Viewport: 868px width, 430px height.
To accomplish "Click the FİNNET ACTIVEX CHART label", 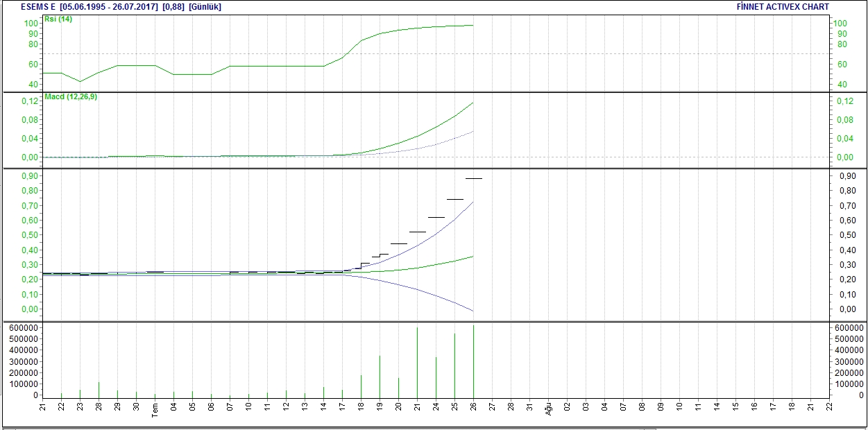I will tap(783, 7).
